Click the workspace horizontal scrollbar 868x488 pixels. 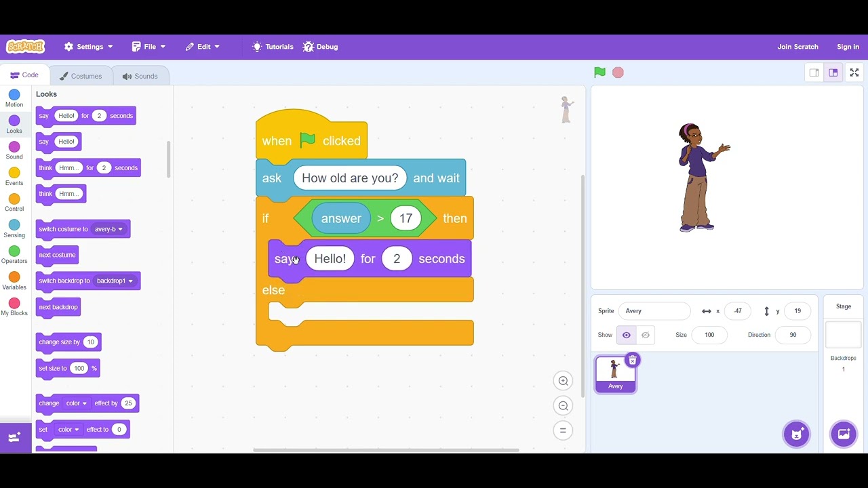click(x=386, y=450)
